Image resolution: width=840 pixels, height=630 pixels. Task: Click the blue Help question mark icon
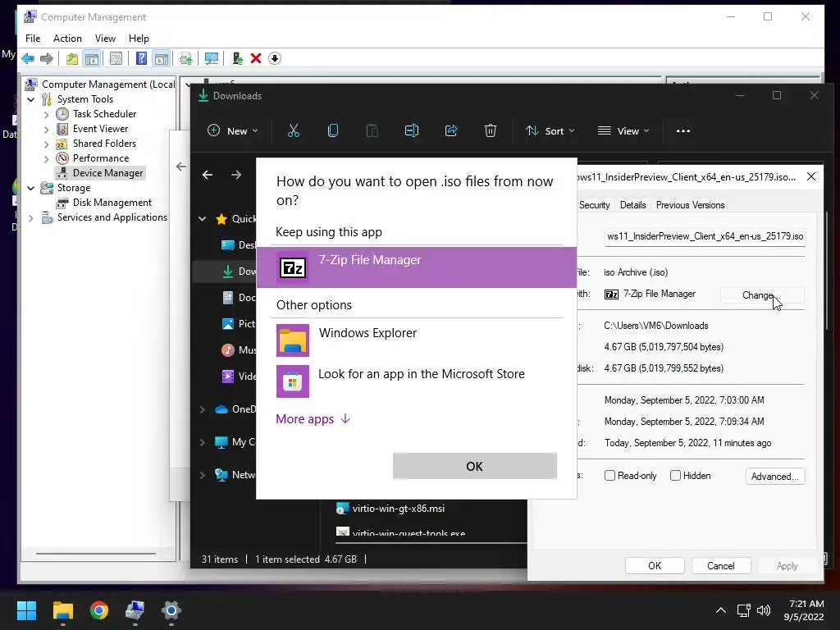coord(141,58)
